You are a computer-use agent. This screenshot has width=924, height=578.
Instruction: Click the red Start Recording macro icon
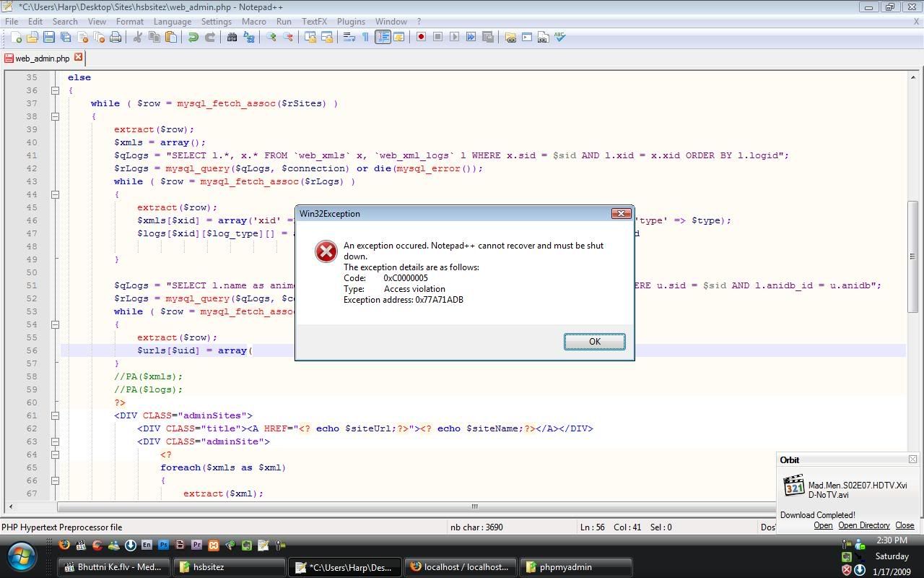[x=422, y=37]
